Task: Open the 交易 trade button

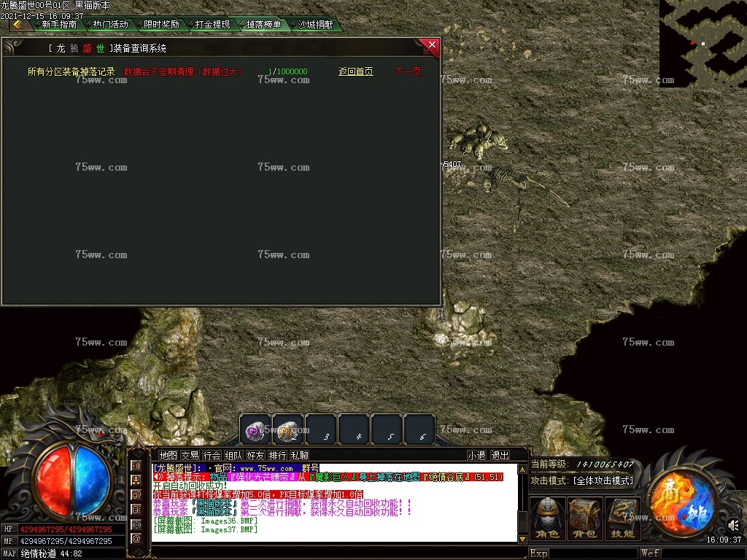Action: (x=190, y=456)
